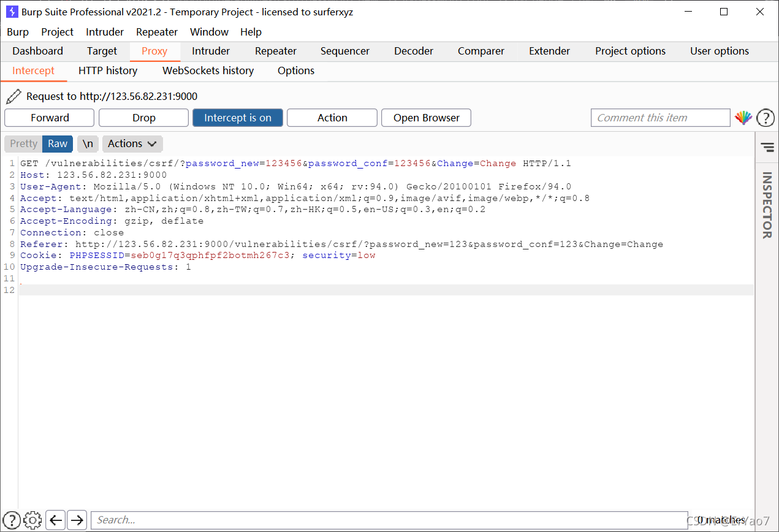The width and height of the screenshot is (779, 532).
Task: Click the Upgrade-Insecure-Requests header line
Action: tap(105, 267)
